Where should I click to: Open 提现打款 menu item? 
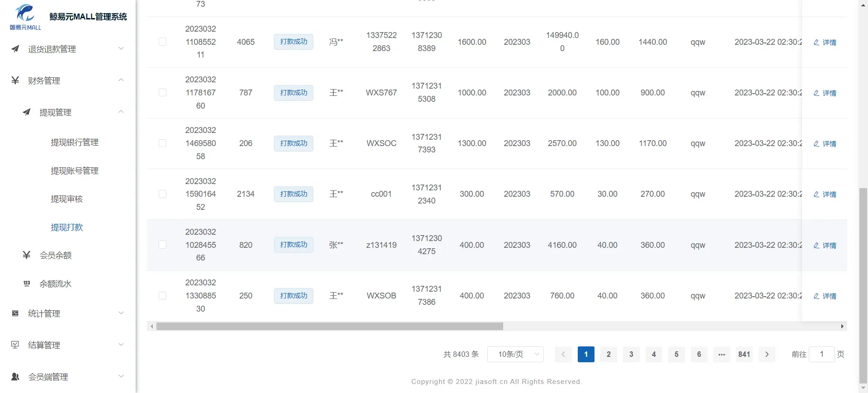[x=67, y=227]
